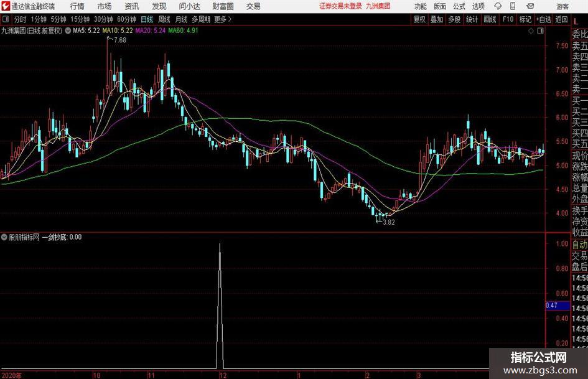Click the 游客 guest account label
This screenshot has height=379, width=588.
click(x=562, y=6)
